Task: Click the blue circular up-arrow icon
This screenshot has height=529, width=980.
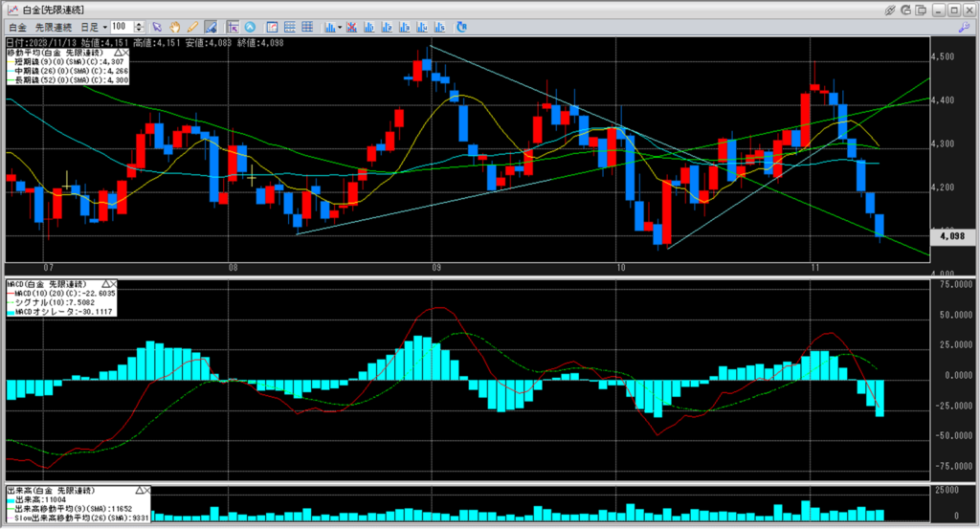Action: (250, 28)
